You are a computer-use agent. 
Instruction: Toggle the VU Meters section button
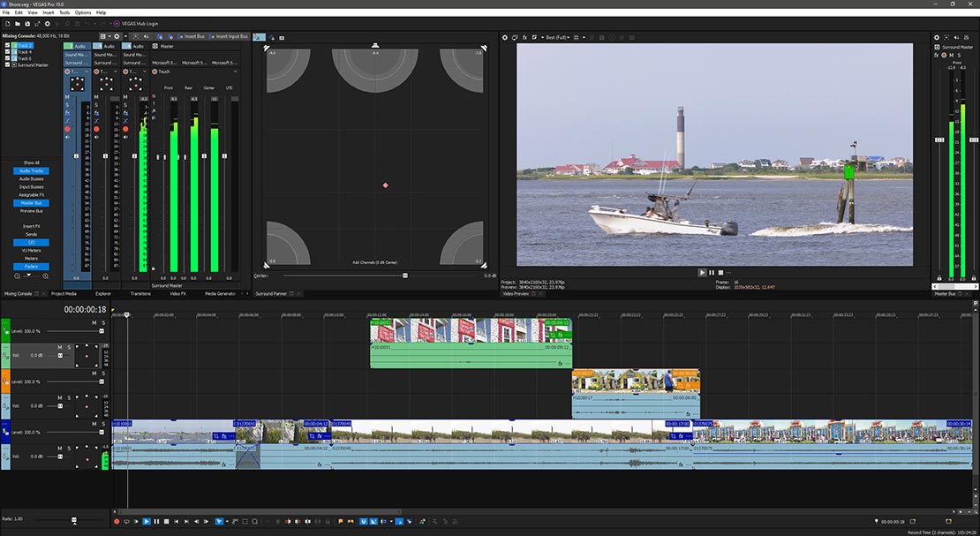tap(31, 250)
